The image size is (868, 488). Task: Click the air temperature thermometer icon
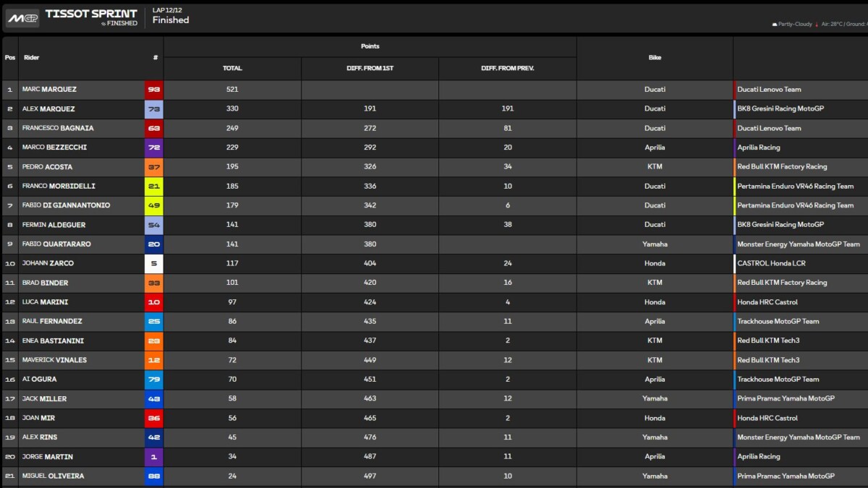click(x=816, y=24)
